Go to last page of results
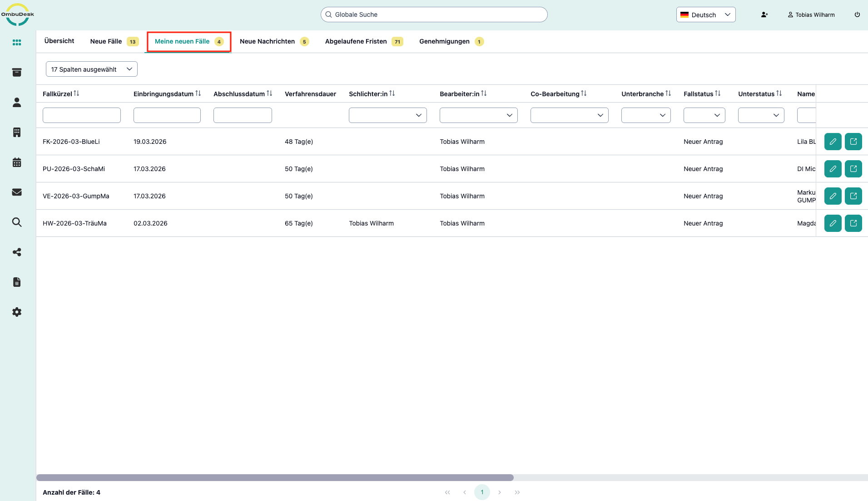The width and height of the screenshot is (868, 501). tap(517, 492)
